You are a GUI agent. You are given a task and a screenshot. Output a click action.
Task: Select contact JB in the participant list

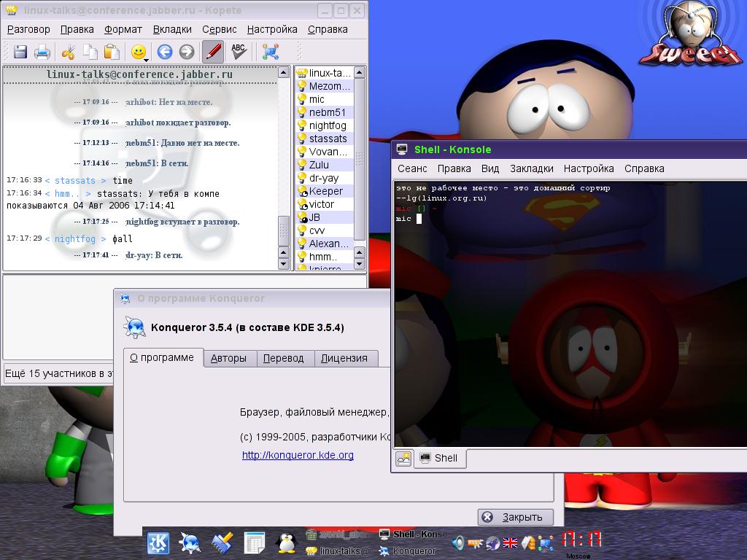[324, 217]
